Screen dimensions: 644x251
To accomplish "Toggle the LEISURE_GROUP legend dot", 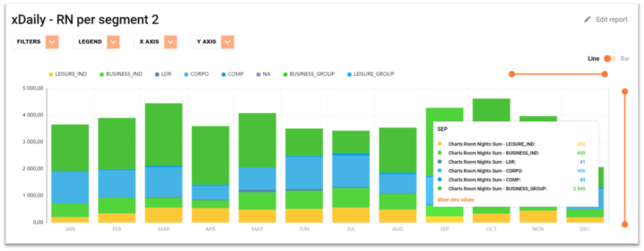I will (x=349, y=75).
